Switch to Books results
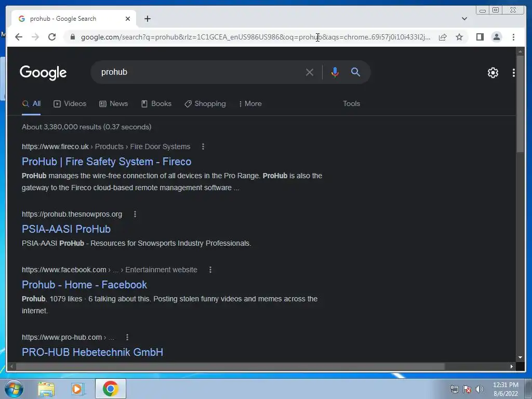The height and width of the screenshot is (399, 532). pyautogui.click(x=156, y=103)
